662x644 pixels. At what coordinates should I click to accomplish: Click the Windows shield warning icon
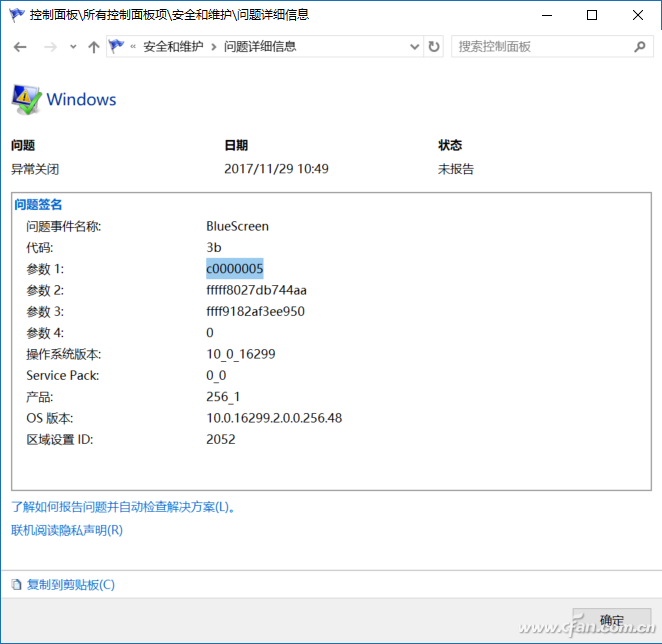[x=26, y=99]
